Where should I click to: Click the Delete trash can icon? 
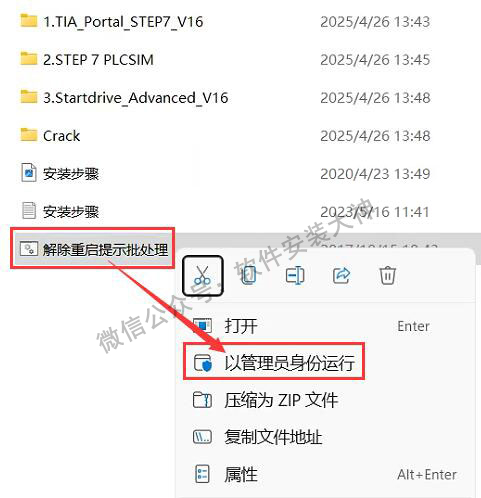[x=387, y=275]
